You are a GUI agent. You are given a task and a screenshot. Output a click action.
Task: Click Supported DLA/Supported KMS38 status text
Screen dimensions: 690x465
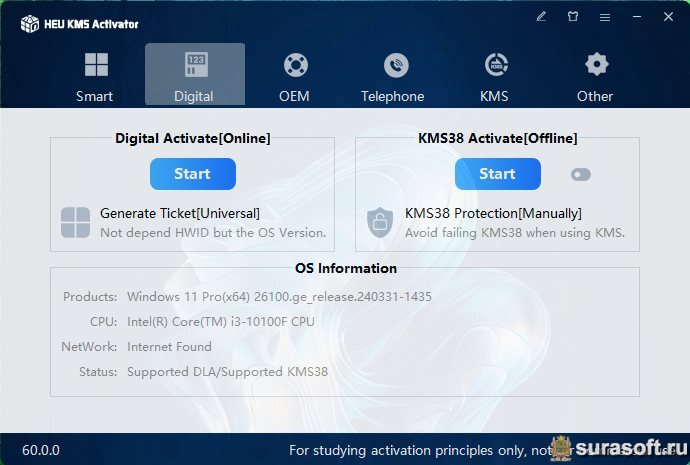[227, 372]
